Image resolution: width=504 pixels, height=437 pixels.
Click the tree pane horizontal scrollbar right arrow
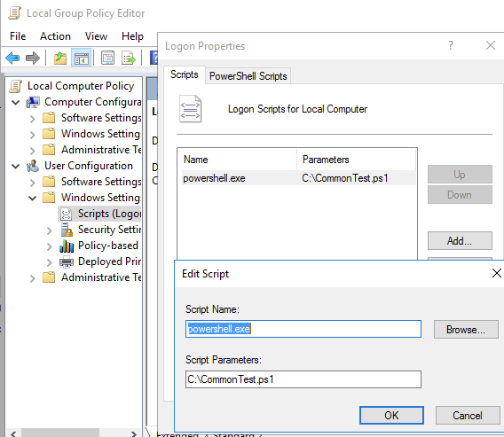click(x=134, y=433)
